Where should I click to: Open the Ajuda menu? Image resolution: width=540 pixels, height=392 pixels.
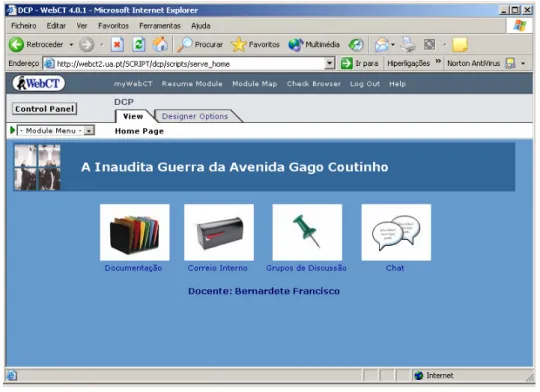(201, 26)
